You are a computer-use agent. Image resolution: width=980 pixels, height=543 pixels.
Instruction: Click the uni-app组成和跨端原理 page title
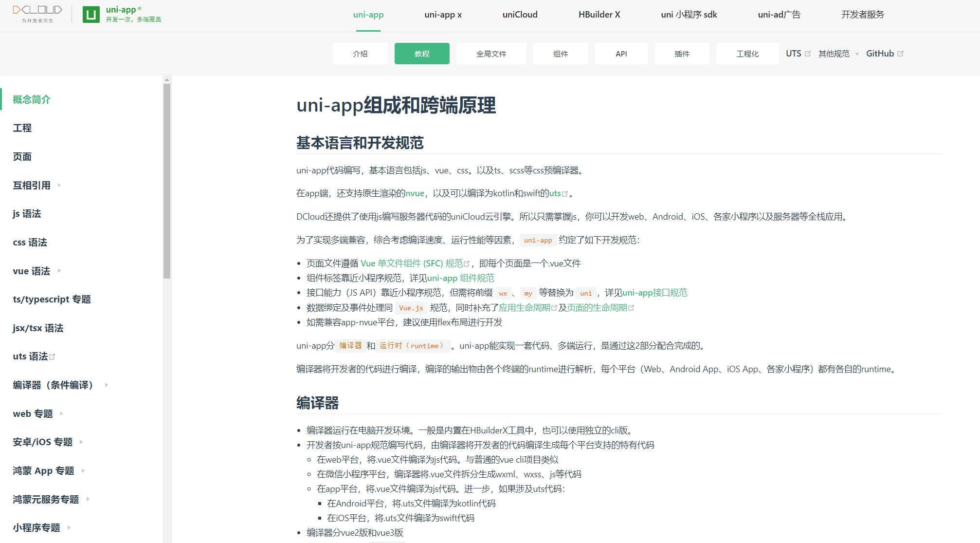(396, 105)
